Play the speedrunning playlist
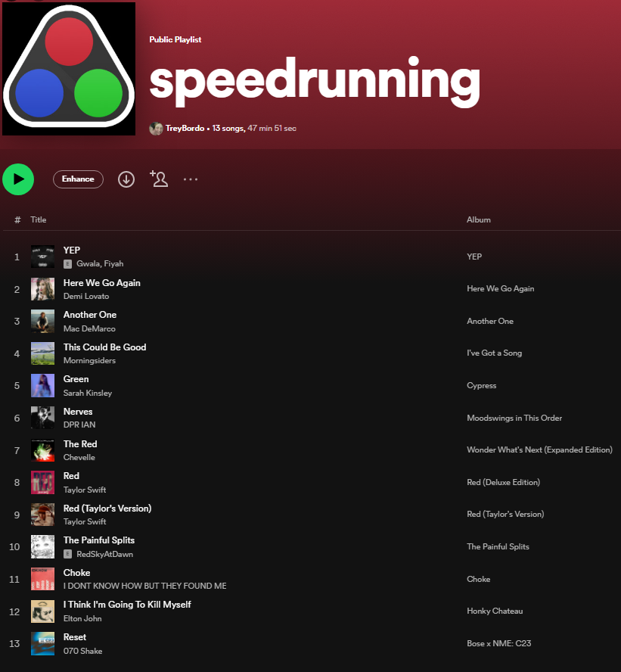This screenshot has height=672, width=621. click(x=18, y=179)
